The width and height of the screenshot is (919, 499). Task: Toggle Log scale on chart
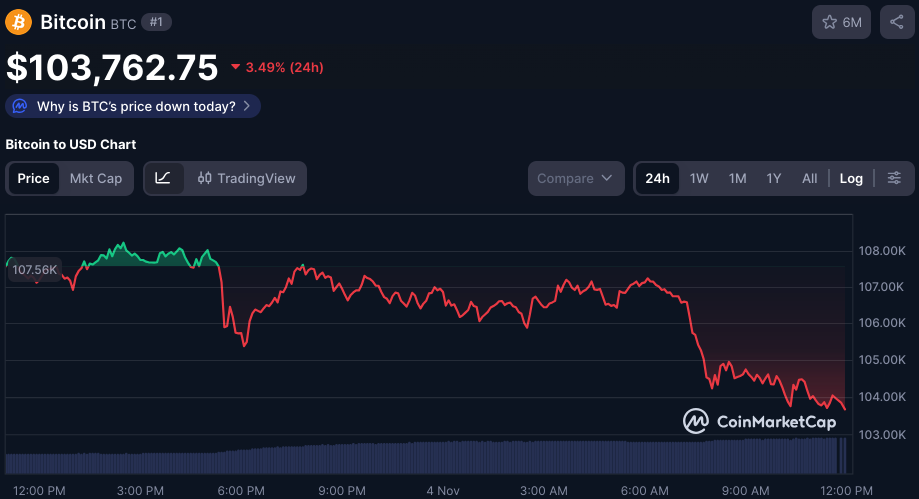[x=851, y=178]
